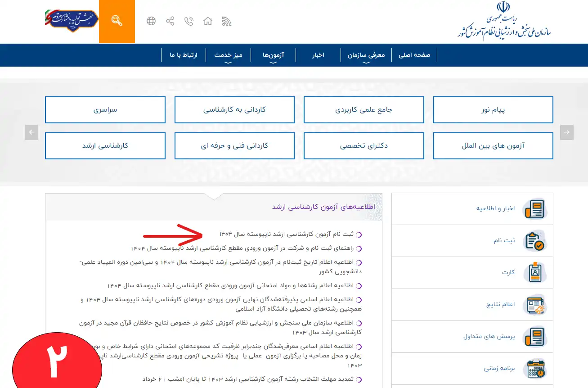Click the right carousel arrow
The image size is (588, 388).
(567, 132)
